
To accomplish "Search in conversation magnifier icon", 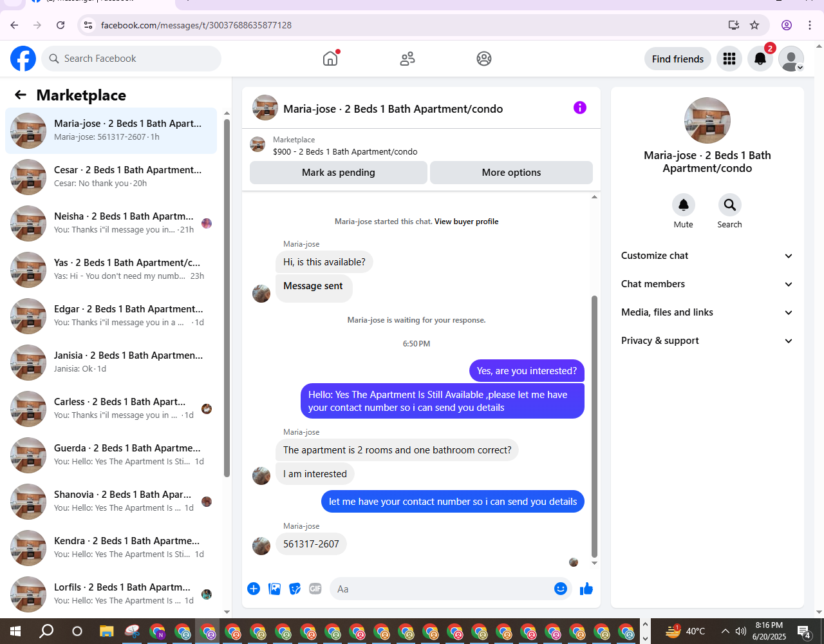I will coord(730,205).
